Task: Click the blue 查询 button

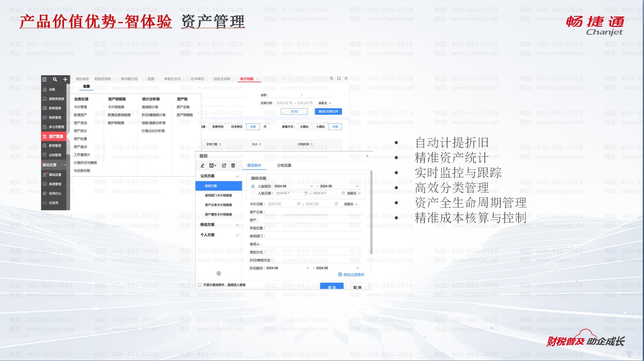Action: [331, 286]
